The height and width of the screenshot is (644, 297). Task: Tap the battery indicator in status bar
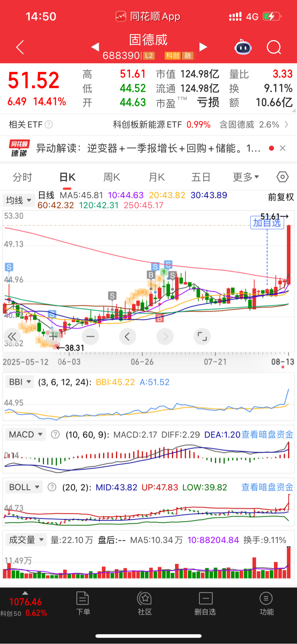[x=272, y=17]
